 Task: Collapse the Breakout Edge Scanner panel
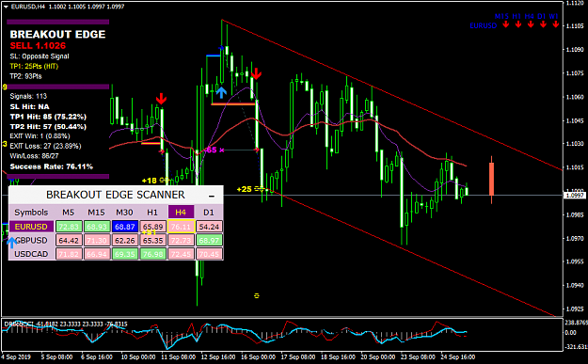pyautogui.click(x=212, y=196)
